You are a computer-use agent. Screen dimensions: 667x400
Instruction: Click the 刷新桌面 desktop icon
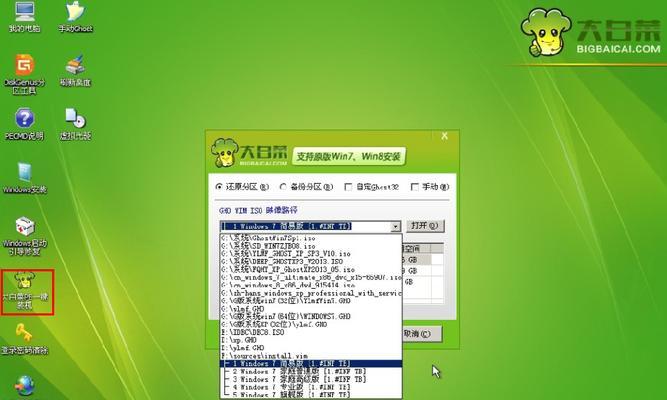click(75, 71)
